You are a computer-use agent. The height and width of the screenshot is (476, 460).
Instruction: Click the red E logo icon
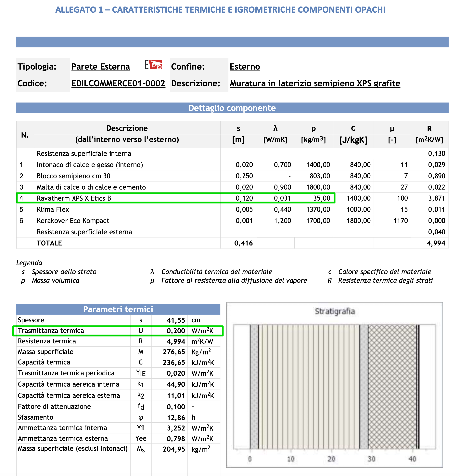(153, 65)
